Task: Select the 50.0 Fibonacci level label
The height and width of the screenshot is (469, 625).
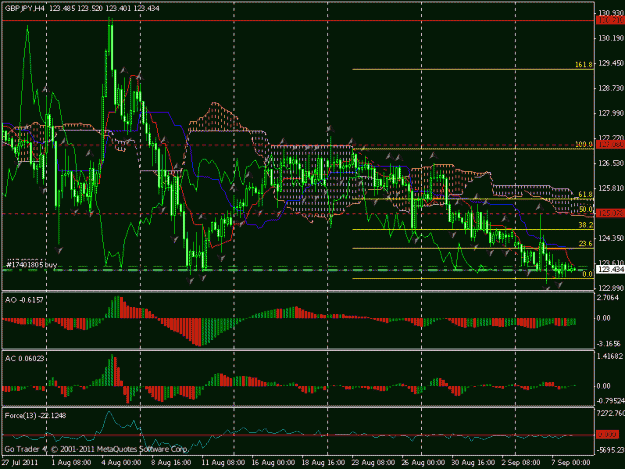Action: [x=585, y=209]
